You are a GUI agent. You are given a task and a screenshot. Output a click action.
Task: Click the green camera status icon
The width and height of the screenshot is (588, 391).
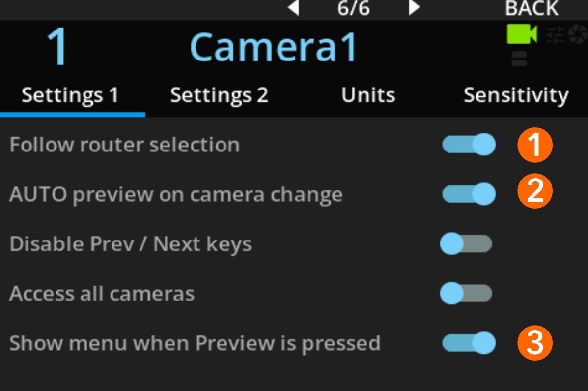[x=522, y=34]
